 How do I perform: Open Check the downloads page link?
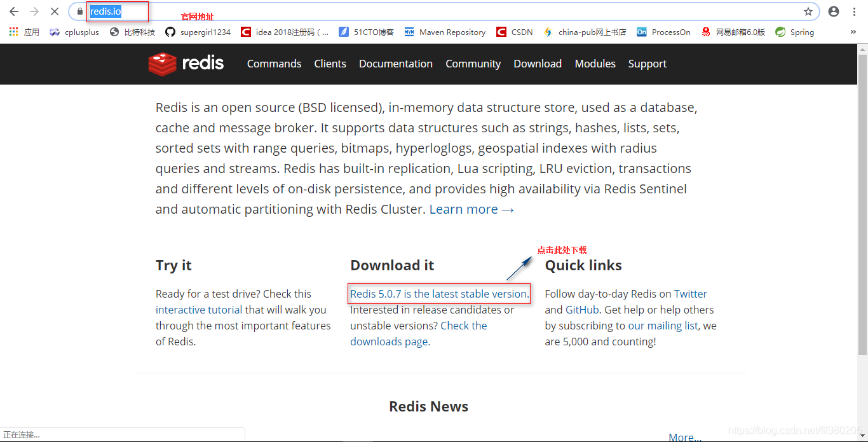click(x=419, y=333)
